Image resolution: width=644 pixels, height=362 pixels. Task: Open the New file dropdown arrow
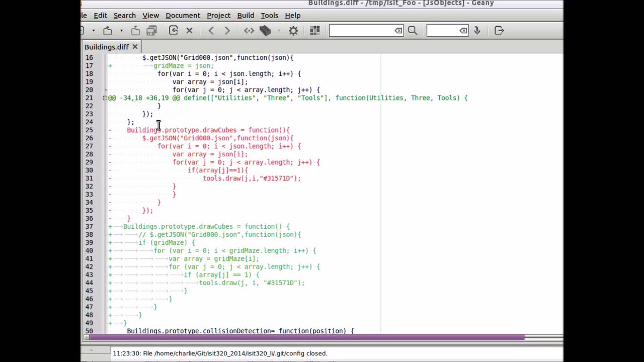click(x=93, y=31)
